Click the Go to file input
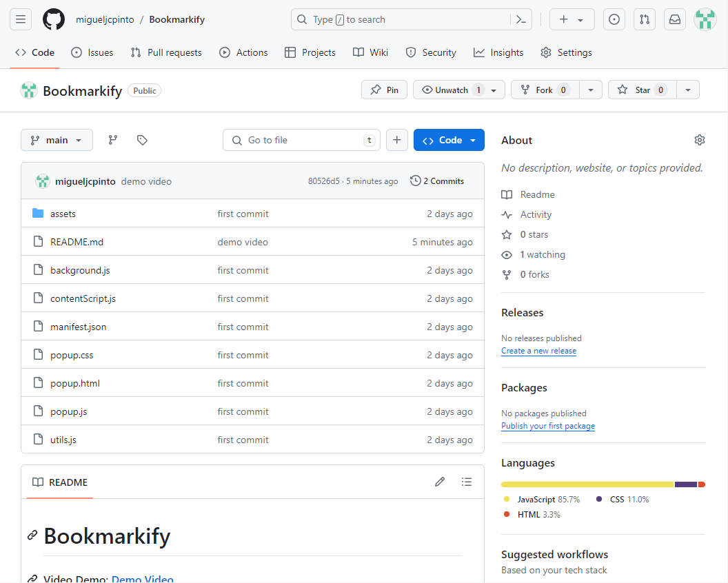728x583 pixels. 301,140
